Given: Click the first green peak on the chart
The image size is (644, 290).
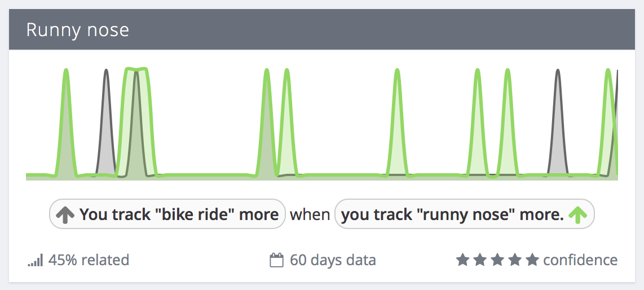Looking at the screenshot, I should tap(66, 122).
